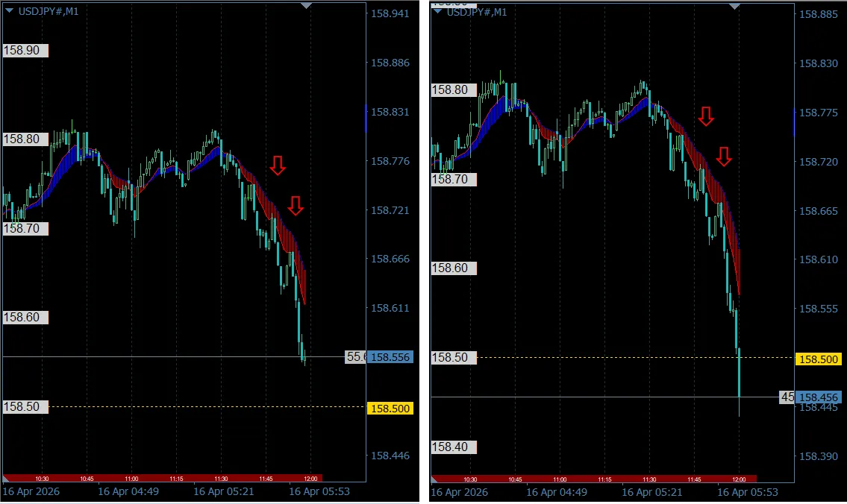Click the 16 Apr 05:53 time label of left chart

[x=319, y=491]
